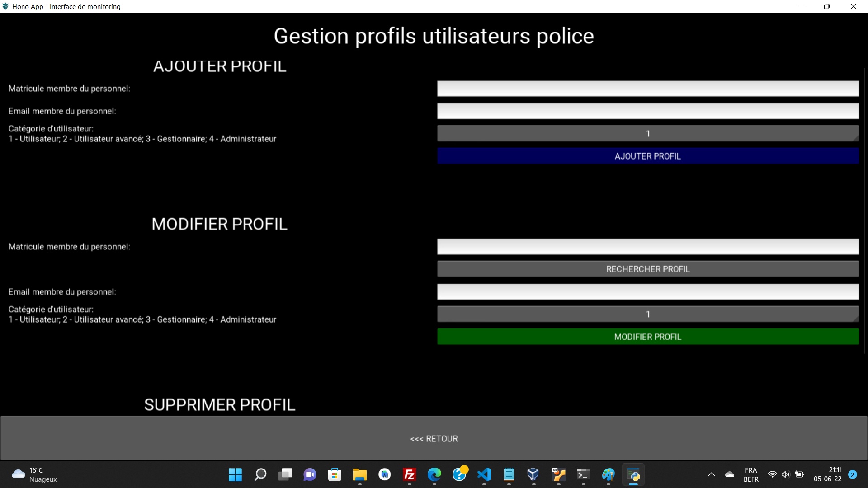
Task: Focus Matricule field under Ajouter Profil
Action: [x=647, y=89]
